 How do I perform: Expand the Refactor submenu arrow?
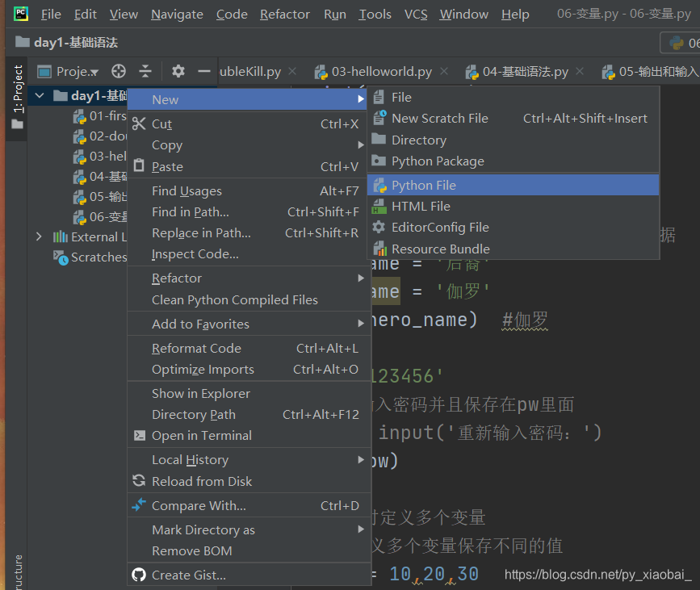coord(361,278)
